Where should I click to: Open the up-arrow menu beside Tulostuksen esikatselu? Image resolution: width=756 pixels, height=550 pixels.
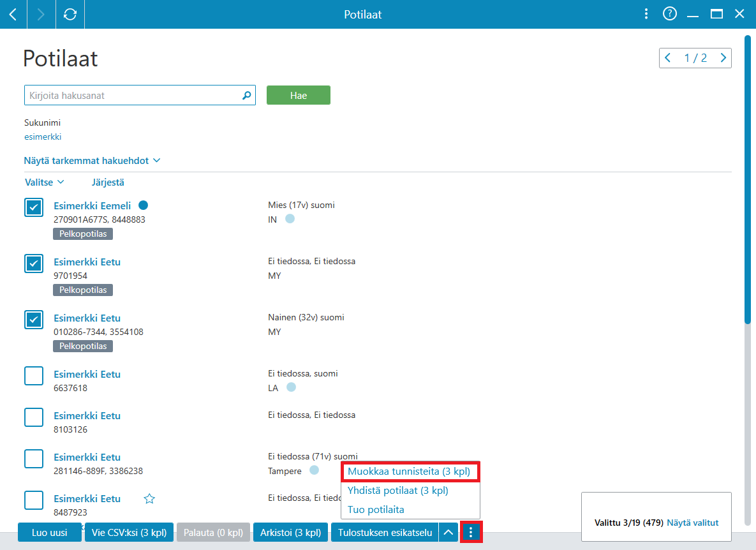click(448, 532)
